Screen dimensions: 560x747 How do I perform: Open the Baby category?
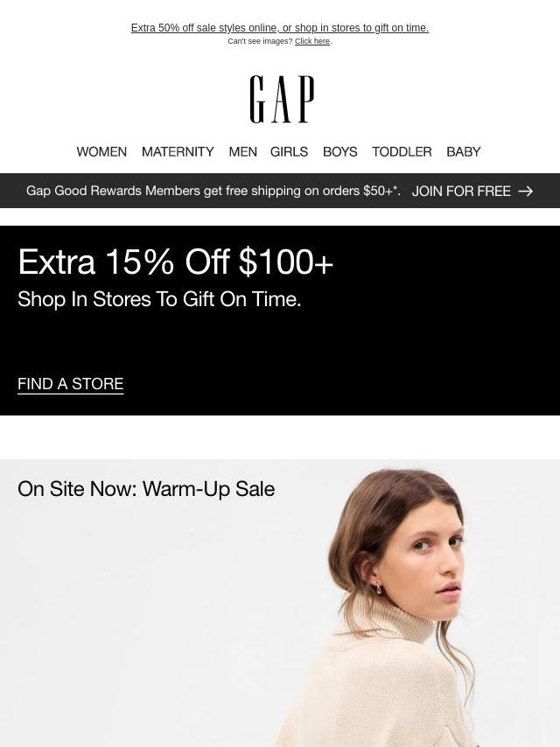pos(463,151)
